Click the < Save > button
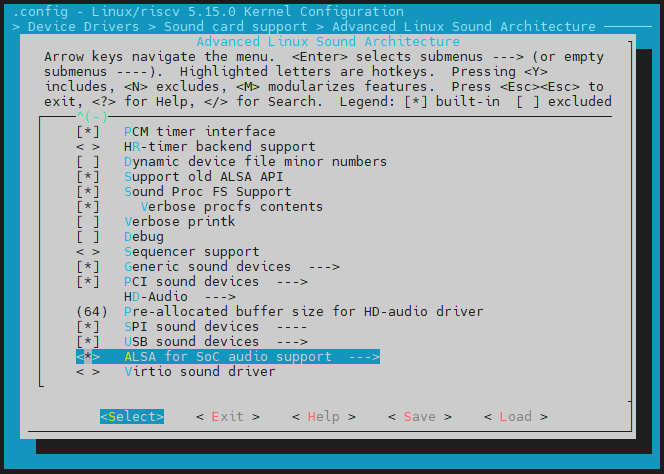The image size is (664, 474). 420,417
